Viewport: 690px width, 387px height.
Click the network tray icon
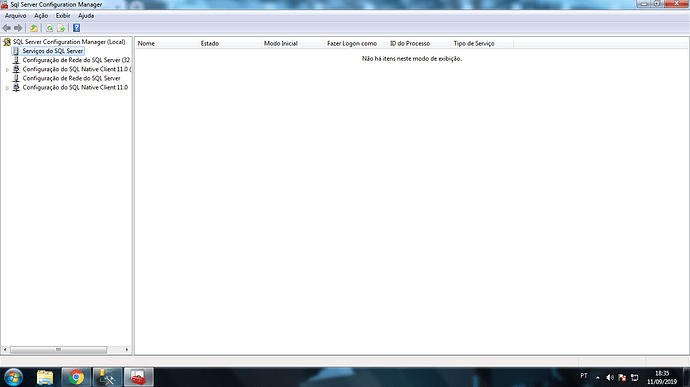tap(635, 377)
